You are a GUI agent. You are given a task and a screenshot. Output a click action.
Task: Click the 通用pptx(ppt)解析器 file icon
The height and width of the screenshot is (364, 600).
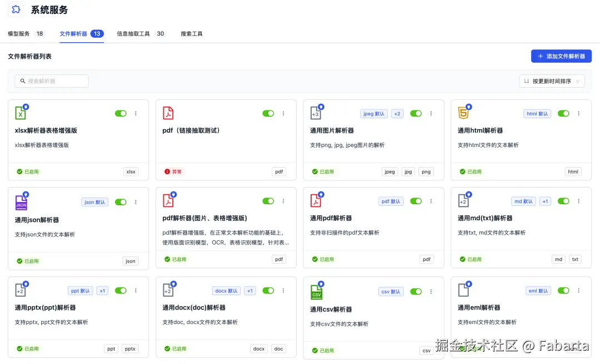point(21,290)
